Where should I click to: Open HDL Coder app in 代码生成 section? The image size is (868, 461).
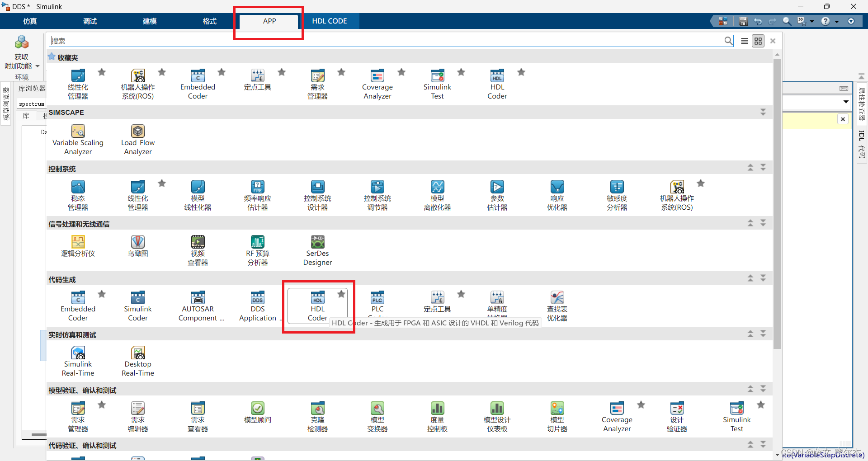(x=317, y=306)
